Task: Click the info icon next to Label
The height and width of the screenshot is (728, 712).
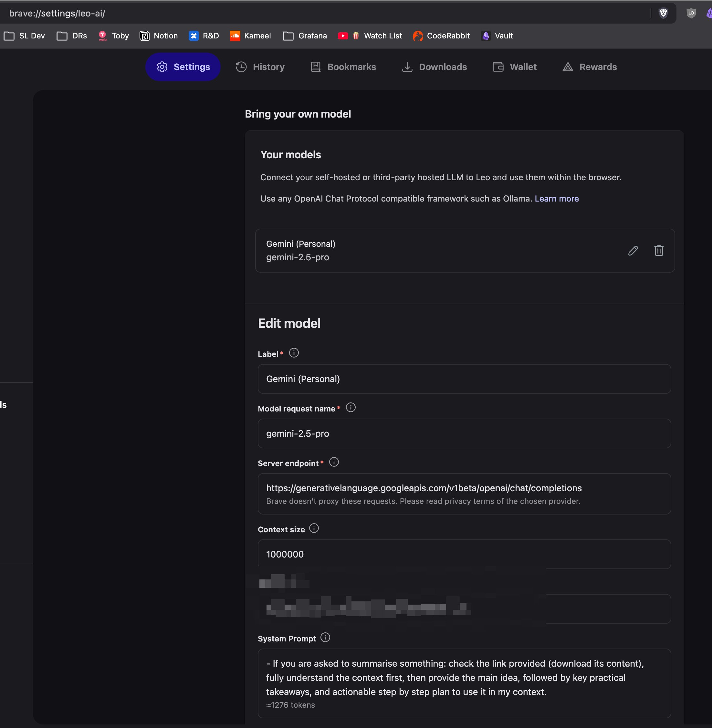Action: (x=294, y=353)
